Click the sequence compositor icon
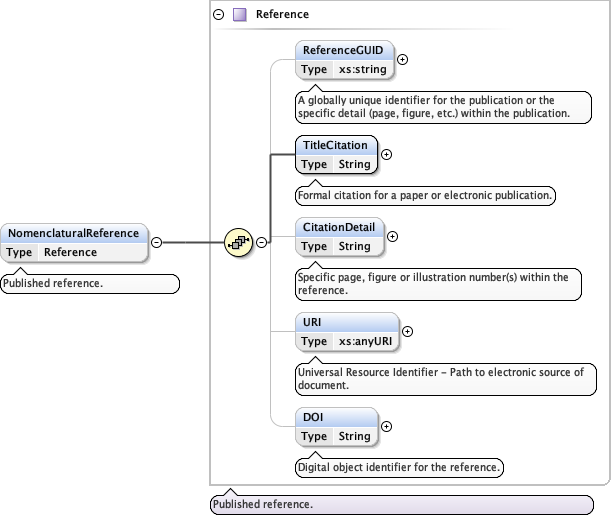This screenshot has height=518, width=612. pyautogui.click(x=238, y=242)
